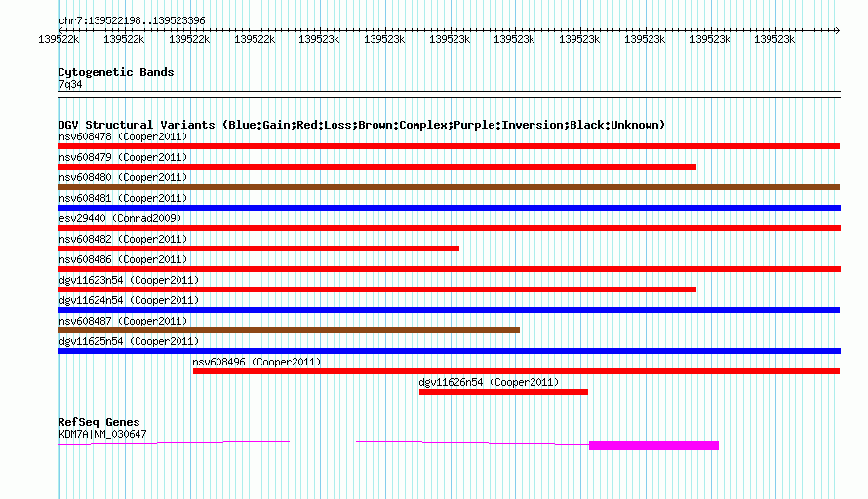
Task: Select the short red bar for nsv608482
Action: [x=258, y=249]
